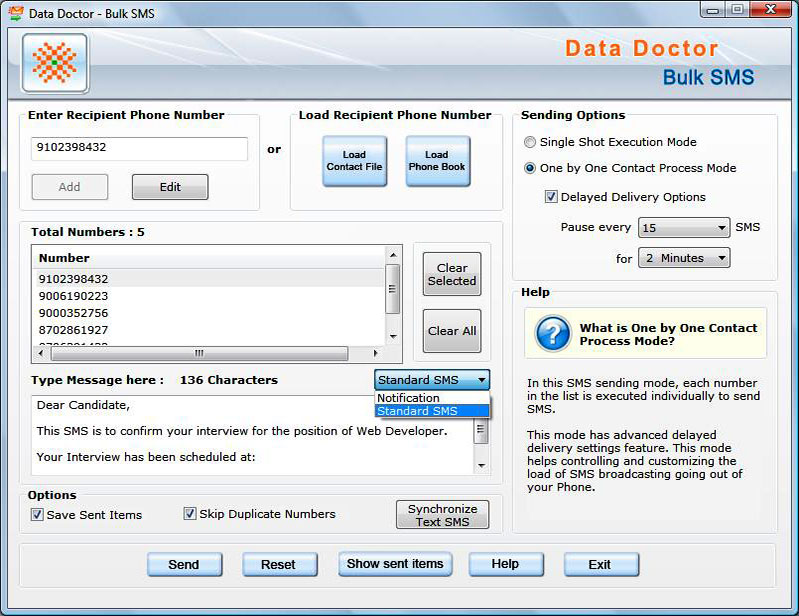The image size is (799, 616).
Task: Toggle Delayed Delivery Options checkbox
Action: [x=551, y=197]
